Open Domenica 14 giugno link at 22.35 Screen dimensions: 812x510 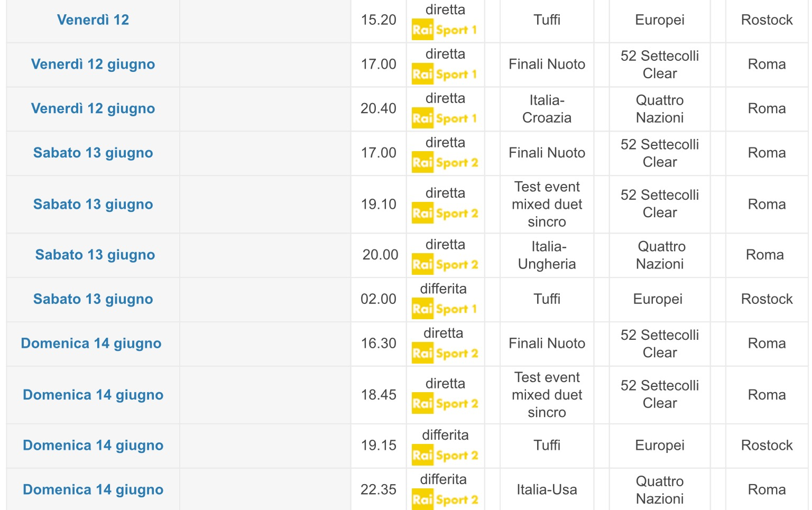(x=93, y=490)
